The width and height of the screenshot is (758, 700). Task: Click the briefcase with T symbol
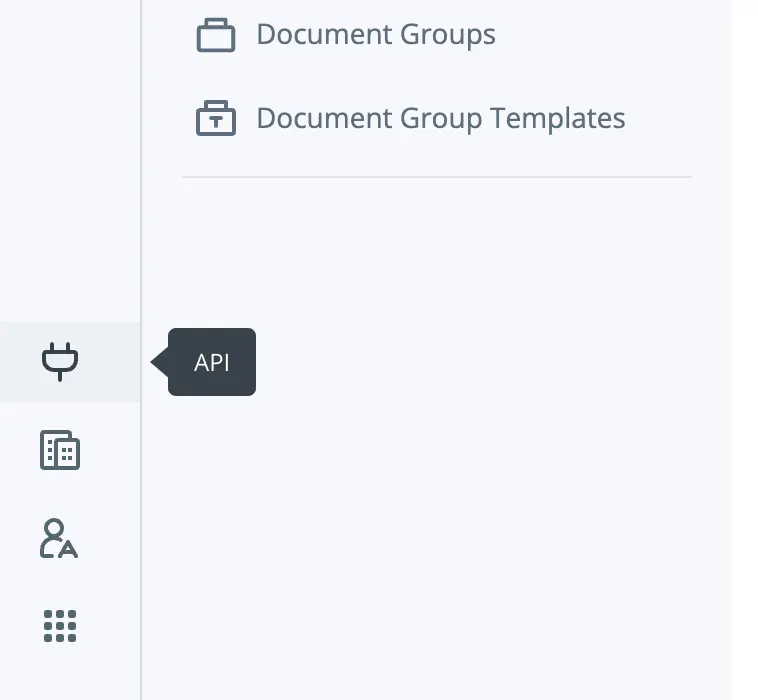tap(215, 119)
